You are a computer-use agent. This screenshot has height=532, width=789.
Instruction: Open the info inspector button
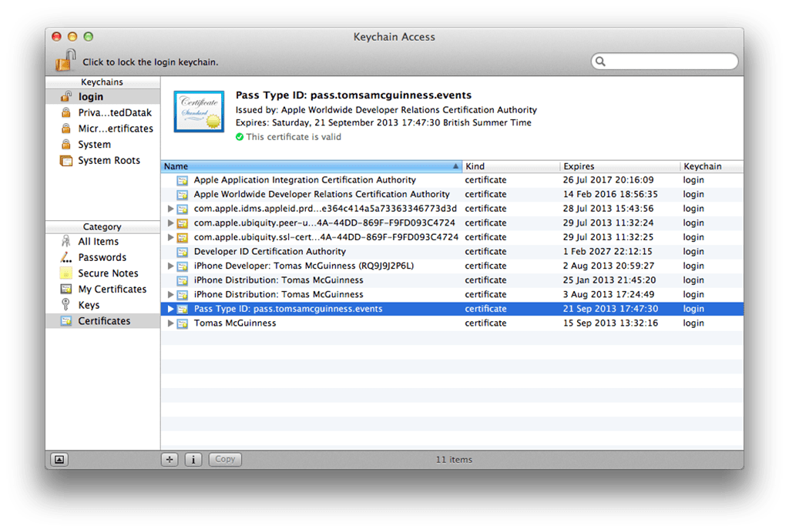point(193,460)
